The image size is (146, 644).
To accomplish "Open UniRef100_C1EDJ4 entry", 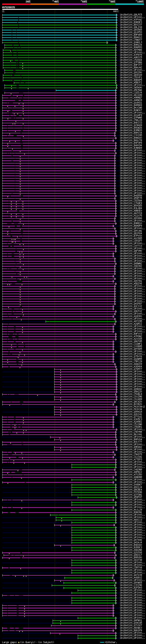I will (131, 93).
